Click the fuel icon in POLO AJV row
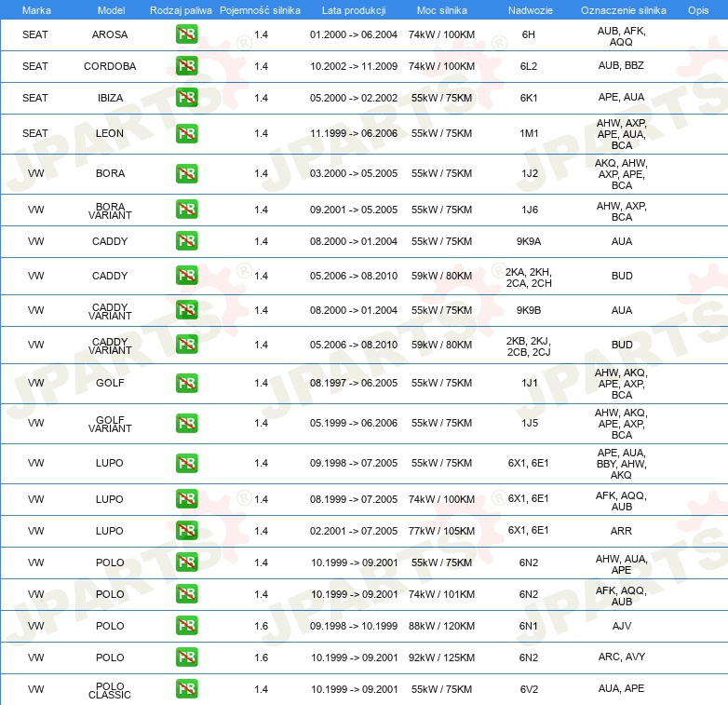This screenshot has width=728, height=705. 186,626
